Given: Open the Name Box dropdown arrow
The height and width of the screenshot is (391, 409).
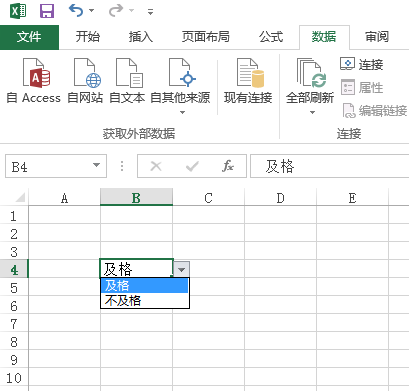Looking at the screenshot, I should click(x=96, y=165).
